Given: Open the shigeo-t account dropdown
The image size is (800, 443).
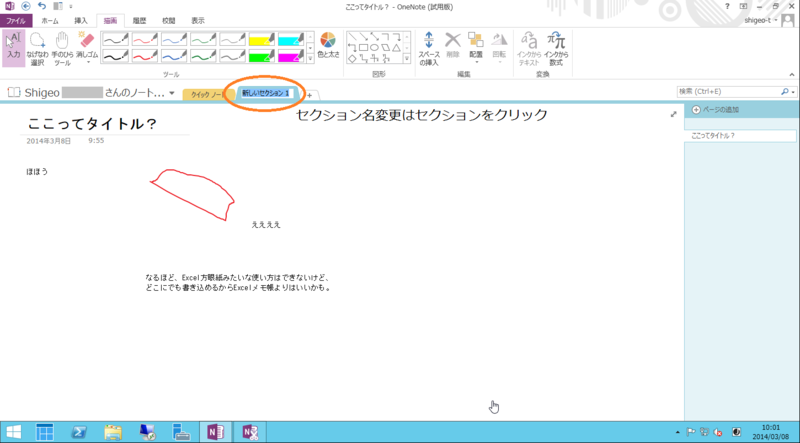Looking at the screenshot, I should [x=761, y=20].
